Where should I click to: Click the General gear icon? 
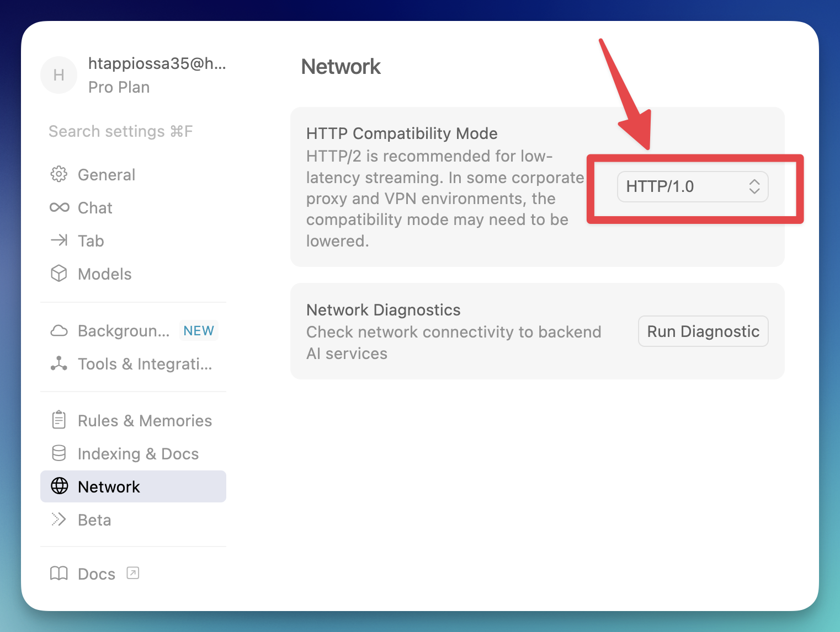pos(59,174)
